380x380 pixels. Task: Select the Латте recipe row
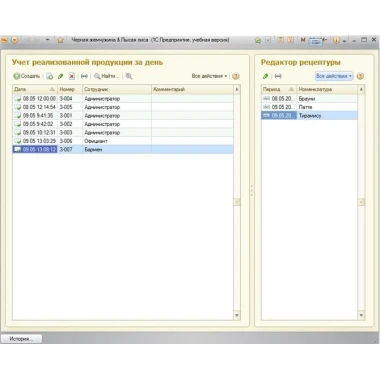[x=309, y=107]
